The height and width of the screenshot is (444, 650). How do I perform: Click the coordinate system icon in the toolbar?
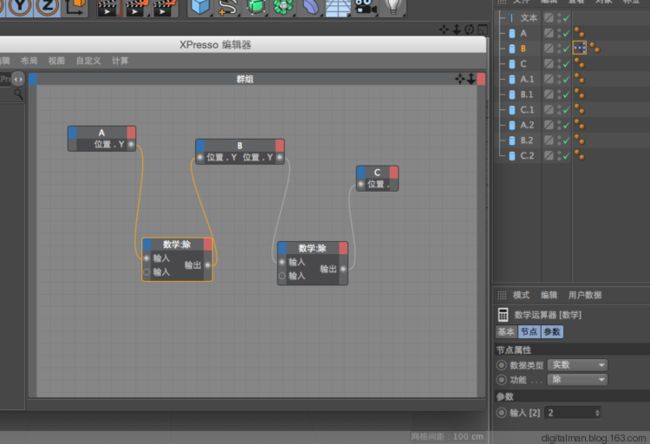coord(75,7)
